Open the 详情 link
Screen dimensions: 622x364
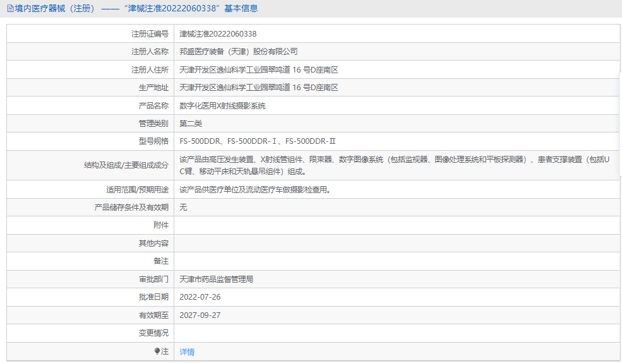(x=187, y=352)
